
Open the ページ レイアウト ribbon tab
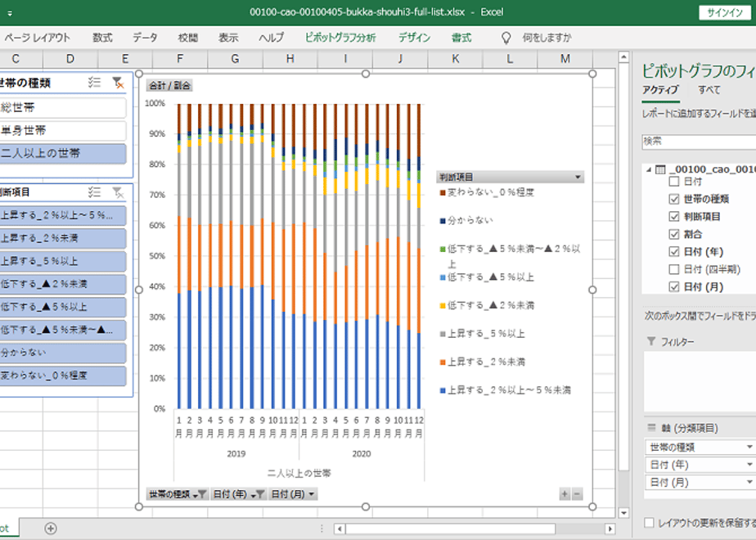click(x=37, y=38)
